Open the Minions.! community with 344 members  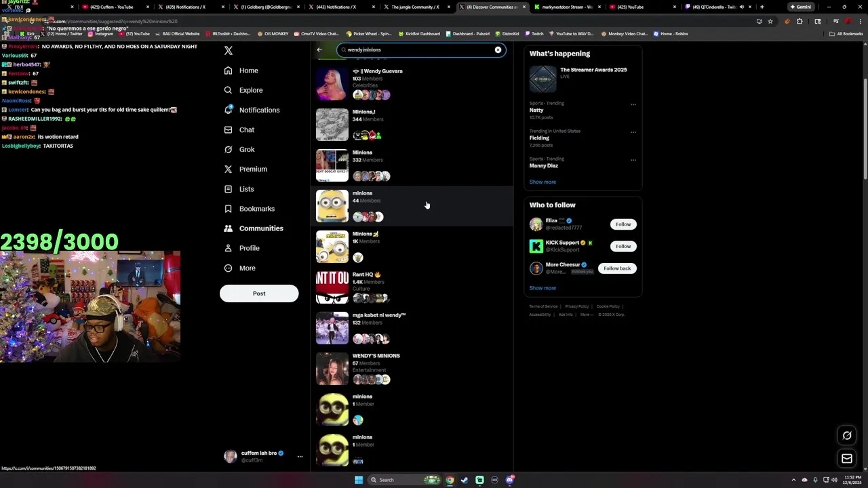[412, 124]
